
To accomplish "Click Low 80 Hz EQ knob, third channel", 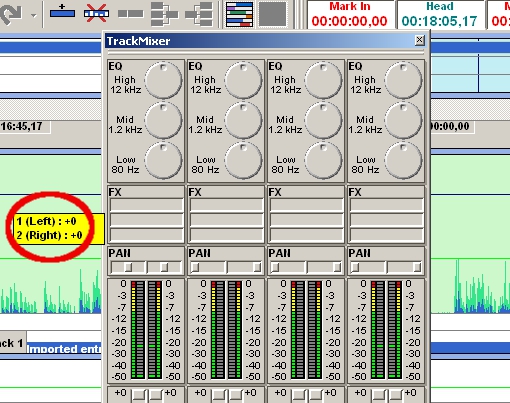I will click(323, 160).
